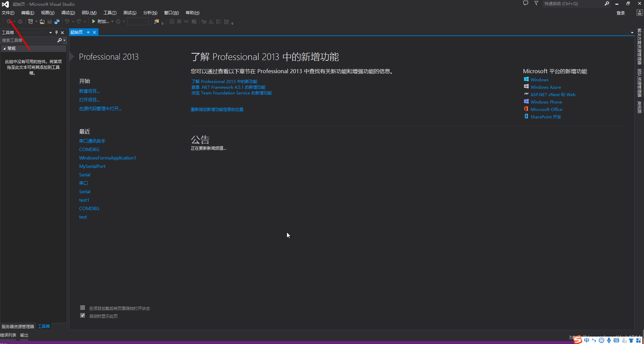The height and width of the screenshot is (344, 644).
Task: Click the Save toolbar icon
Action: coord(50,22)
